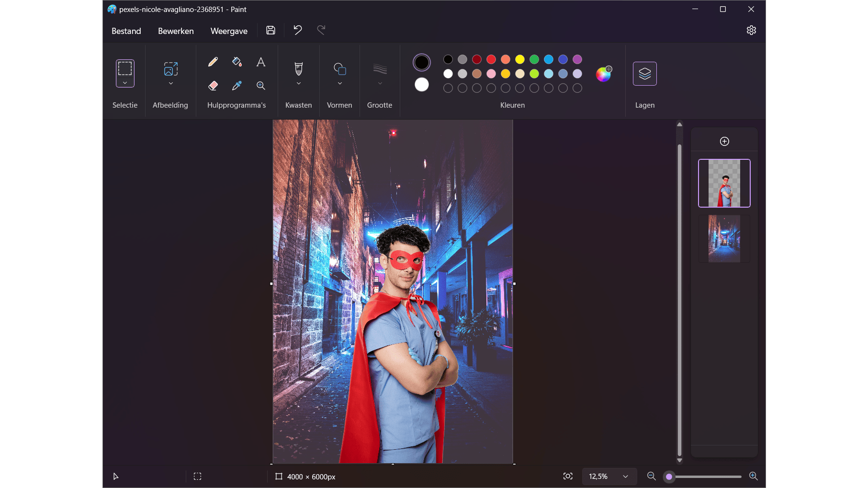Undo the last action
Screen dimensions: 868x488
[298, 30]
